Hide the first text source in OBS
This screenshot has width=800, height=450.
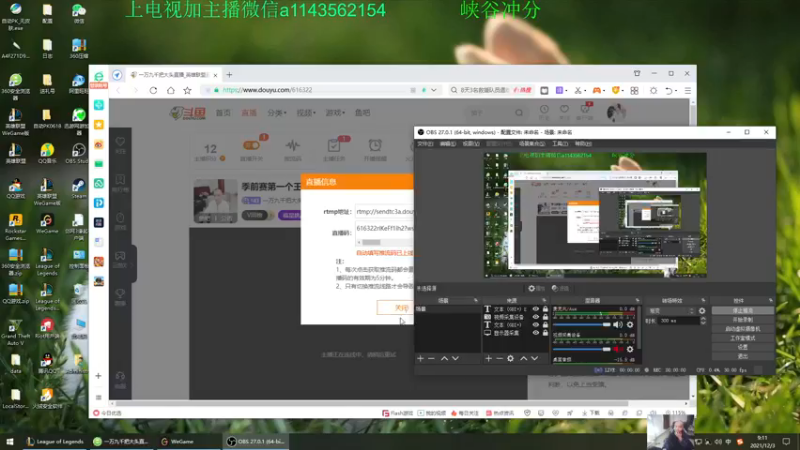(535, 309)
